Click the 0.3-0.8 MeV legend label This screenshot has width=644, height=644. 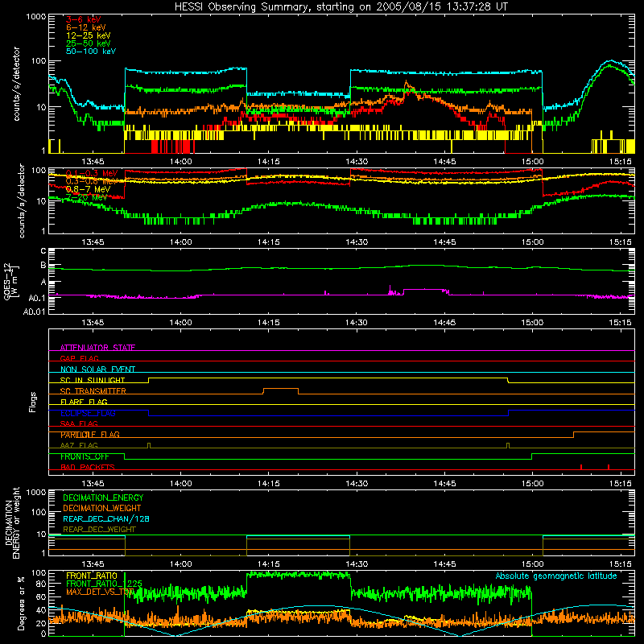(x=92, y=181)
